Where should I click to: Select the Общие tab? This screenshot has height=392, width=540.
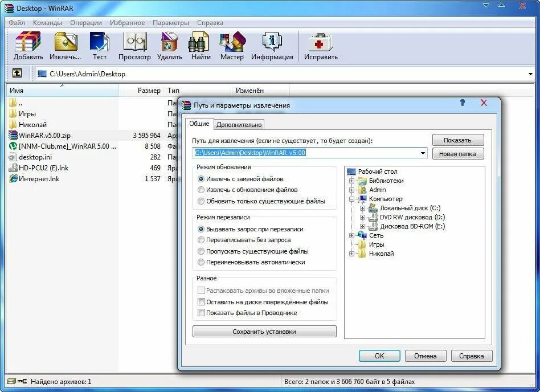pyautogui.click(x=199, y=124)
